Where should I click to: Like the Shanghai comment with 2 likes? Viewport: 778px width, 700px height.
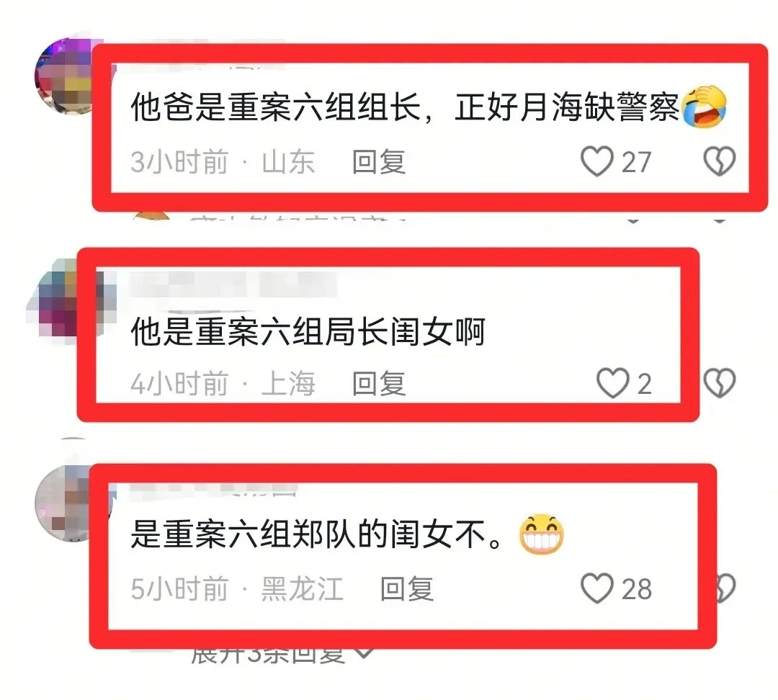[x=613, y=383]
